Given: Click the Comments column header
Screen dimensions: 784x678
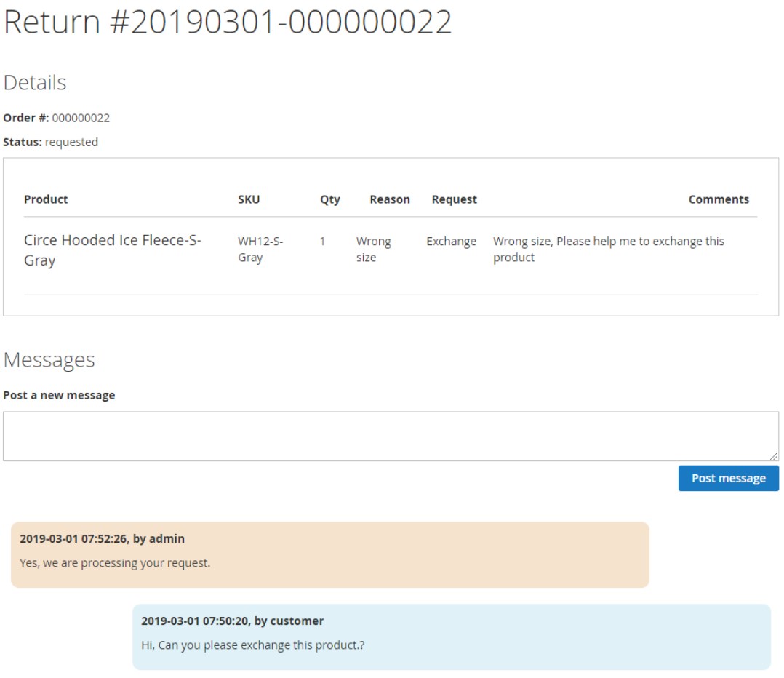Looking at the screenshot, I should (x=718, y=199).
